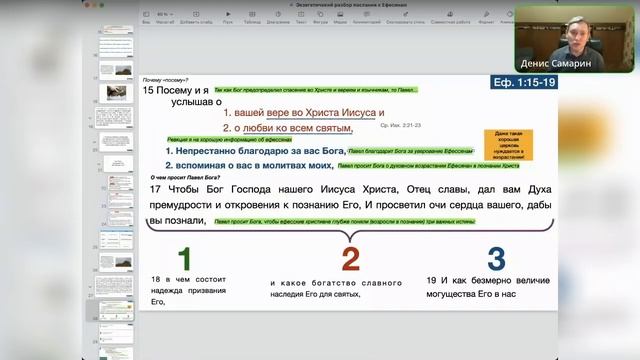Select slide 25 table thumbnail with blue header
Screen dimensions: 640x360
coord(116,239)
